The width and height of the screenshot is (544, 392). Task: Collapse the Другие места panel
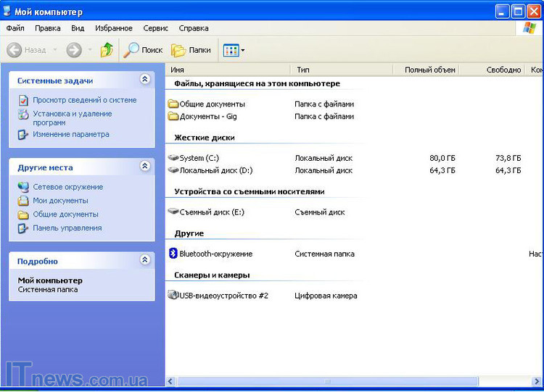click(x=144, y=167)
